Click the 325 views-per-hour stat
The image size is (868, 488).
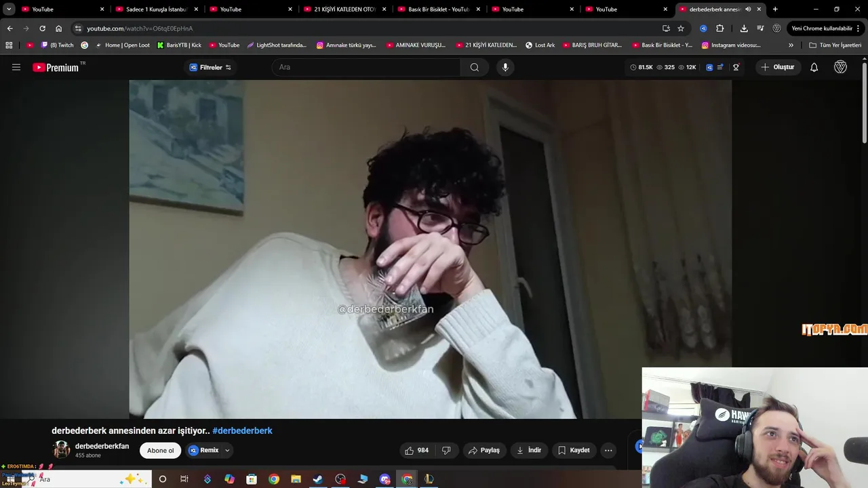(665, 67)
